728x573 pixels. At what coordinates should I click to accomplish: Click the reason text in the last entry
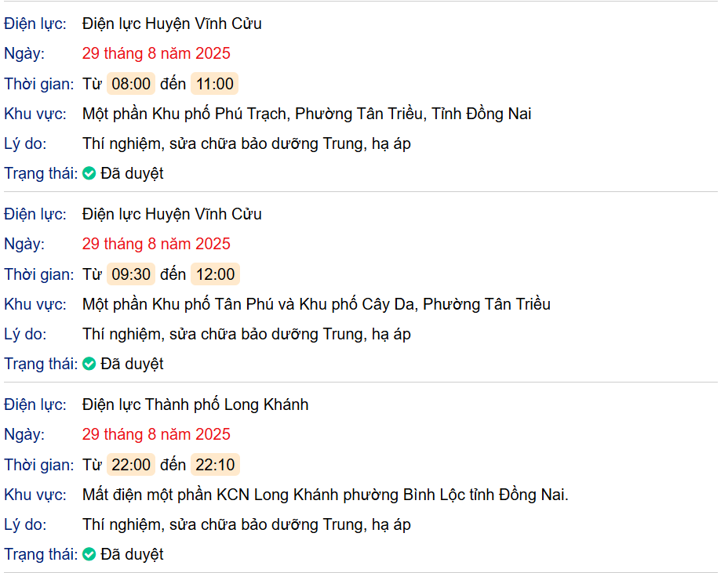246,524
